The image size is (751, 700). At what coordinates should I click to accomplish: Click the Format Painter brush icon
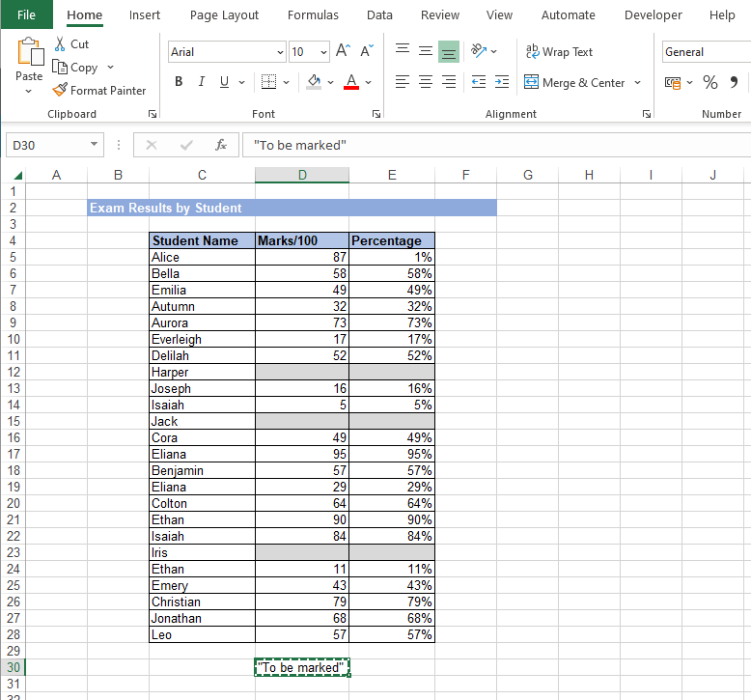coord(60,91)
